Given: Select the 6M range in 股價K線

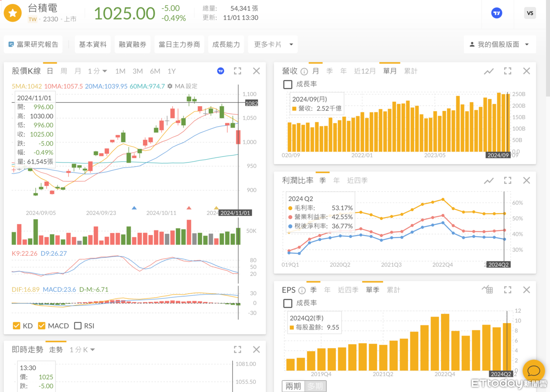Looking at the screenshot, I should click(x=155, y=71).
